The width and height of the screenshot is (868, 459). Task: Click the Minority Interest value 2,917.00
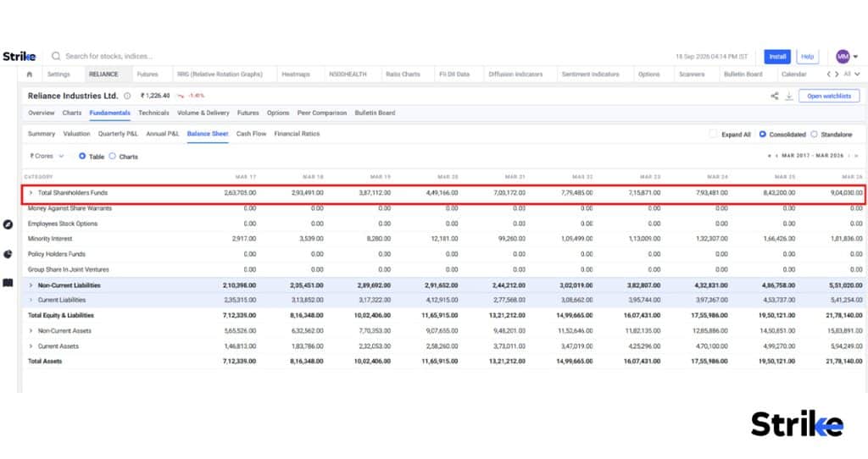pos(244,239)
